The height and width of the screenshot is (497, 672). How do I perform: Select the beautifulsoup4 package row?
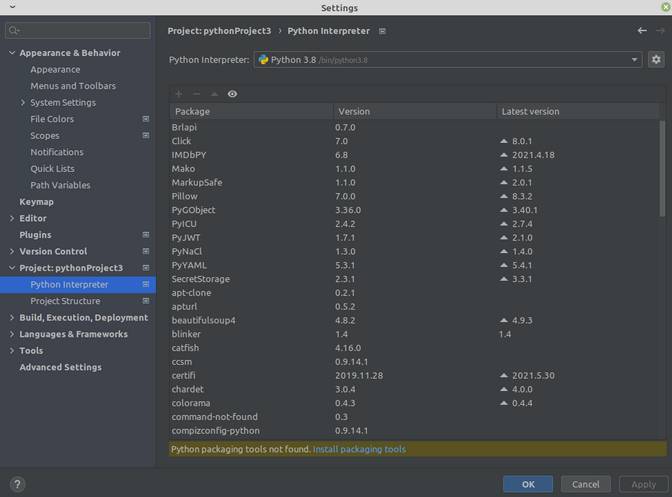click(x=414, y=320)
